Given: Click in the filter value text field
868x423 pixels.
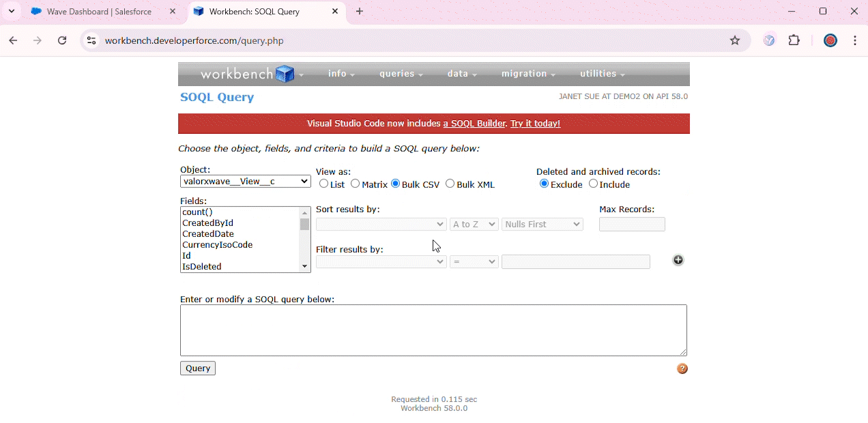Looking at the screenshot, I should pyautogui.click(x=576, y=262).
